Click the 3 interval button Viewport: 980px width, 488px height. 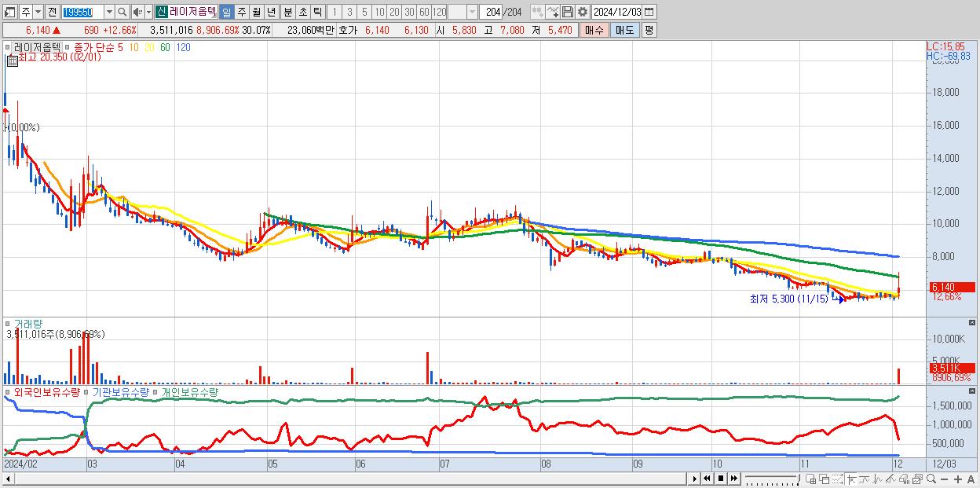[349, 12]
